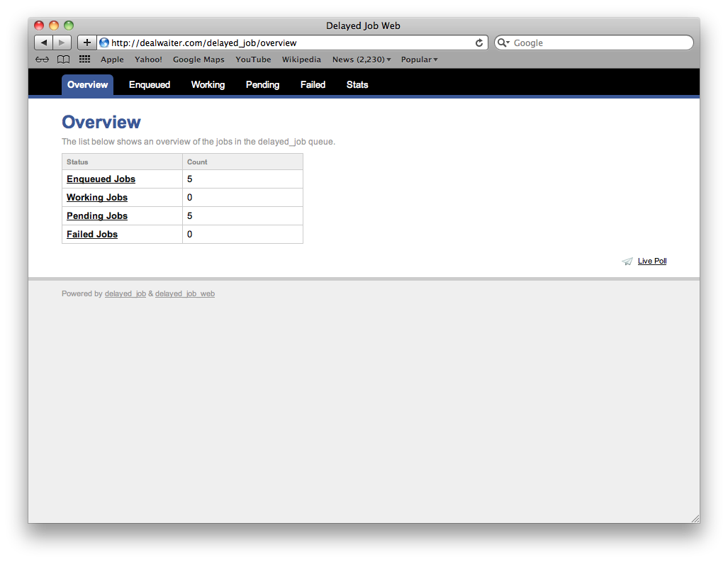
Task: Click the Reader glasses icon
Action: click(x=42, y=60)
